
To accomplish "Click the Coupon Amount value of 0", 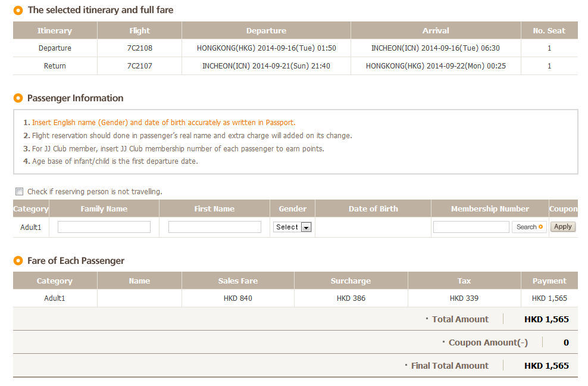I will [x=566, y=343].
